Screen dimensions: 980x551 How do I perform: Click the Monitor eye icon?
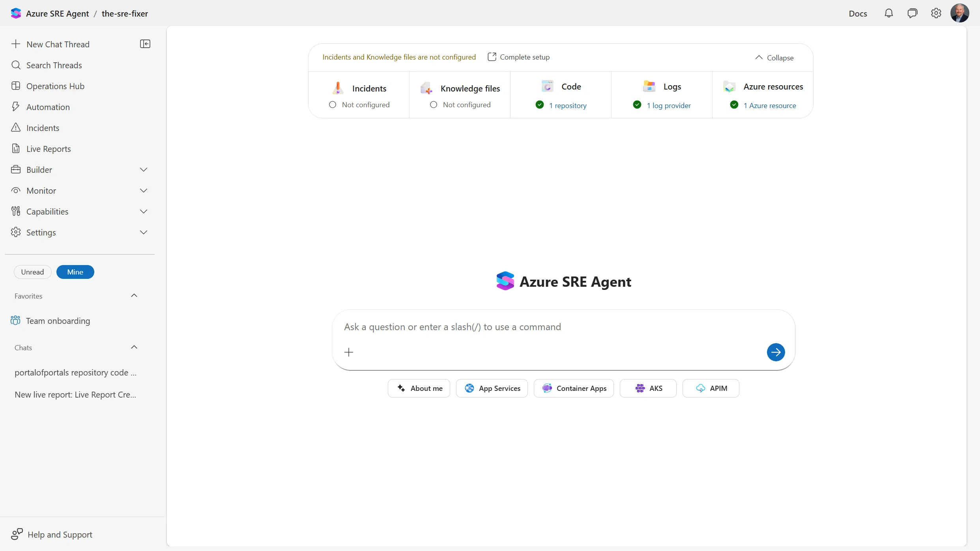click(x=16, y=190)
